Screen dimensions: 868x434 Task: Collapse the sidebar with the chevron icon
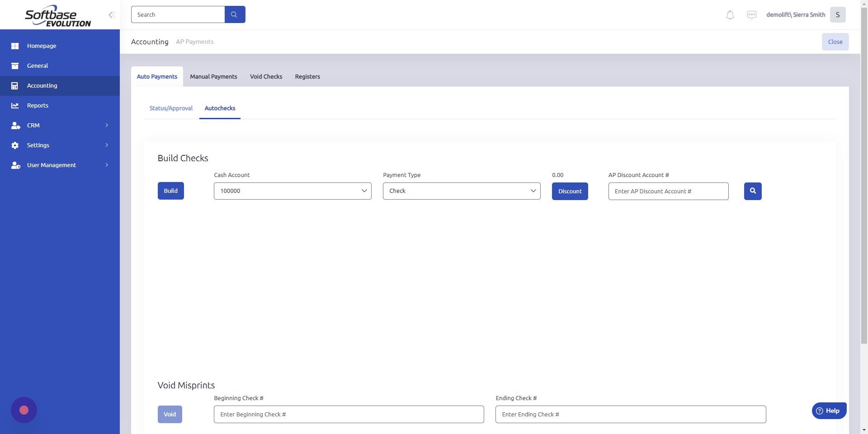tap(112, 14)
